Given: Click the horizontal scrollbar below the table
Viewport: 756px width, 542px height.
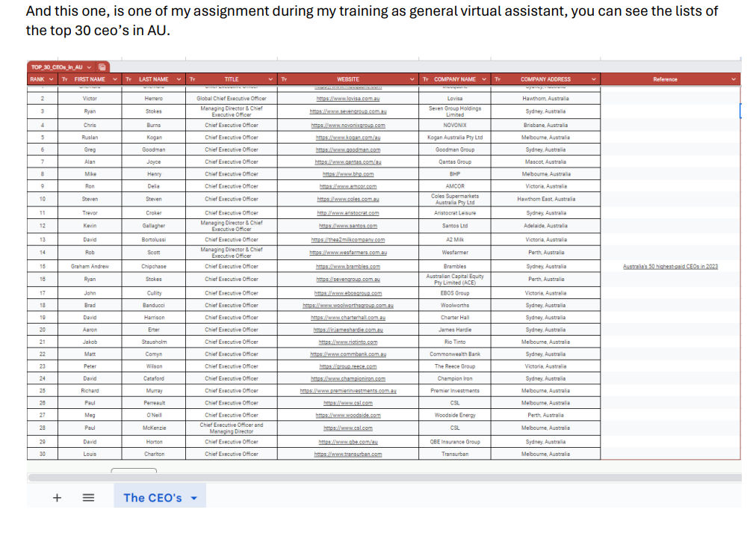Looking at the screenshot, I should tap(384, 478).
